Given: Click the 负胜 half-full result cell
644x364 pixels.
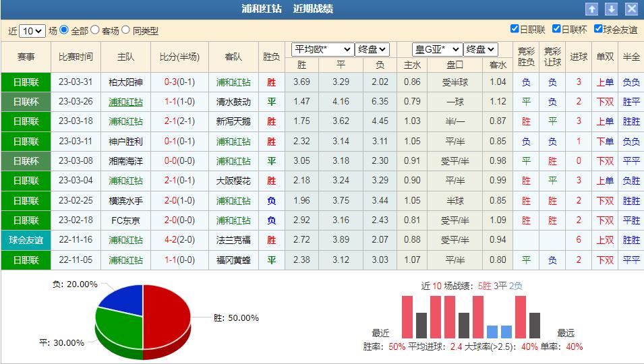Looking at the screenshot, I should click(631, 181).
